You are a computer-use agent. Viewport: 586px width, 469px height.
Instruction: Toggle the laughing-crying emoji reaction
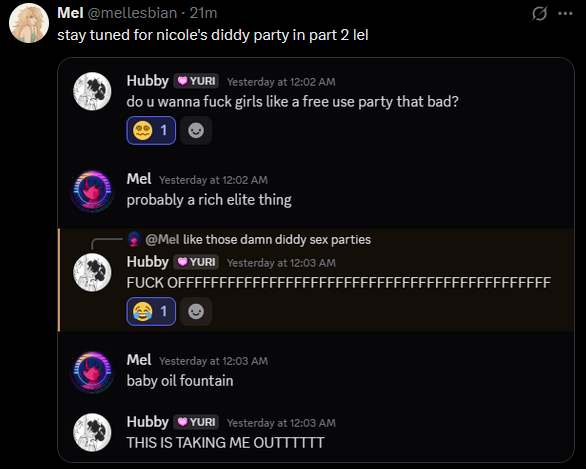pyautogui.click(x=151, y=311)
